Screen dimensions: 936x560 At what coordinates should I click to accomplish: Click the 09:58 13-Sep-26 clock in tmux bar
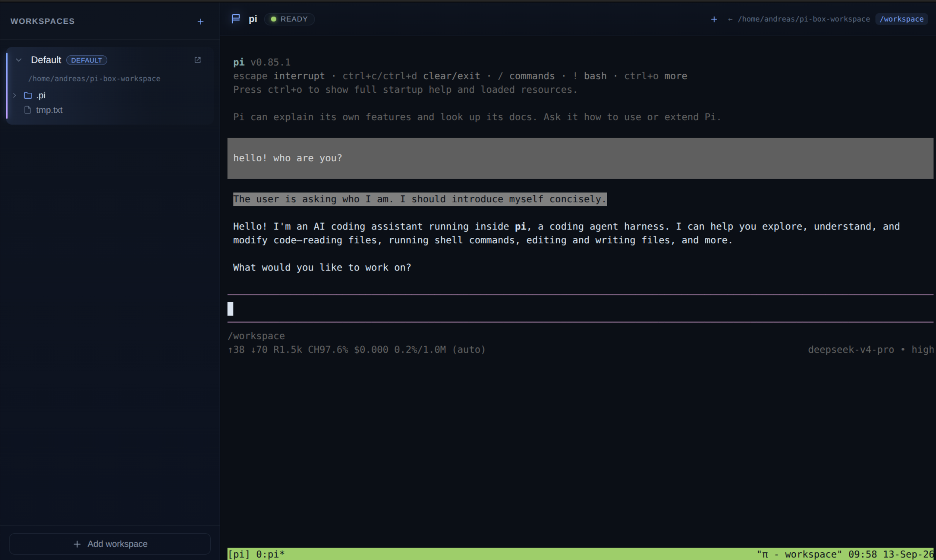[891, 554]
